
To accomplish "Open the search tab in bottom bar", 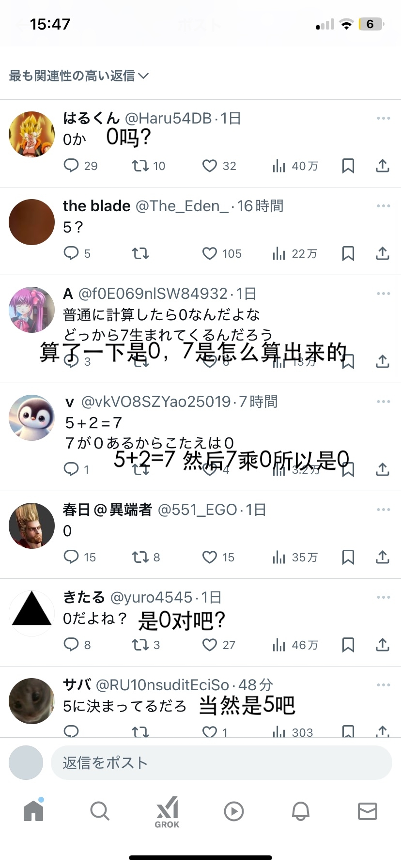I will (x=100, y=811).
